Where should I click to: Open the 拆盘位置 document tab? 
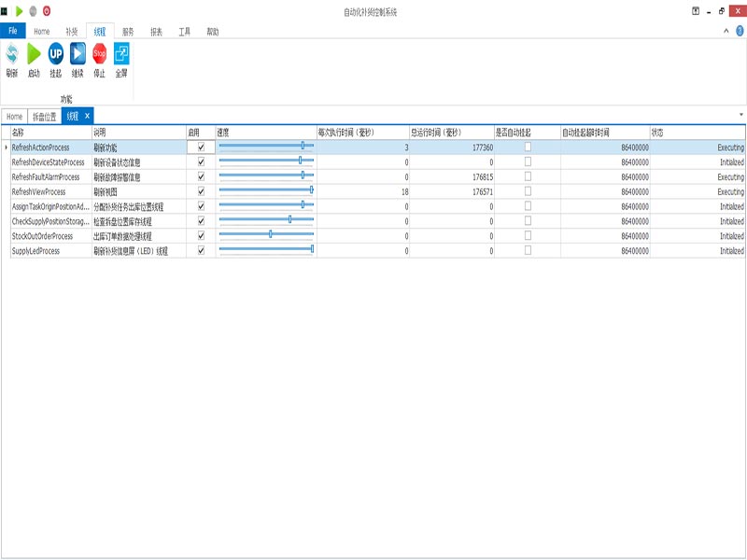pos(45,117)
